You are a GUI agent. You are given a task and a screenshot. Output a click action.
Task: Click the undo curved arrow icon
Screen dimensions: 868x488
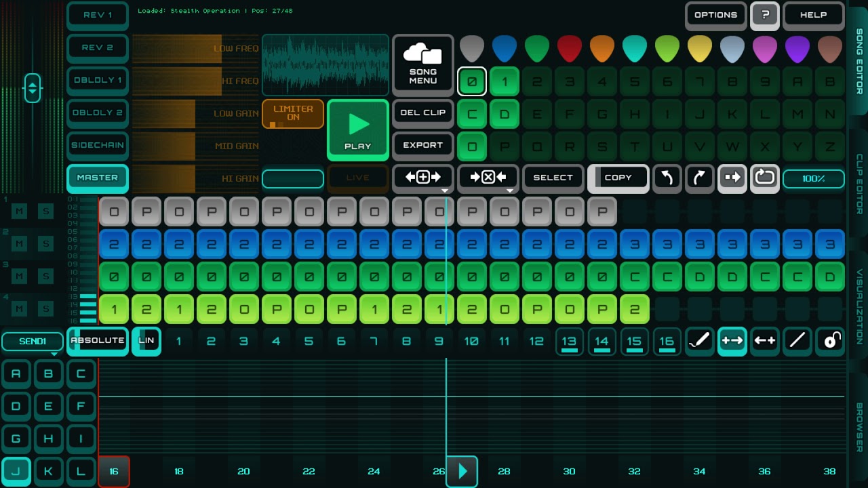click(x=667, y=178)
